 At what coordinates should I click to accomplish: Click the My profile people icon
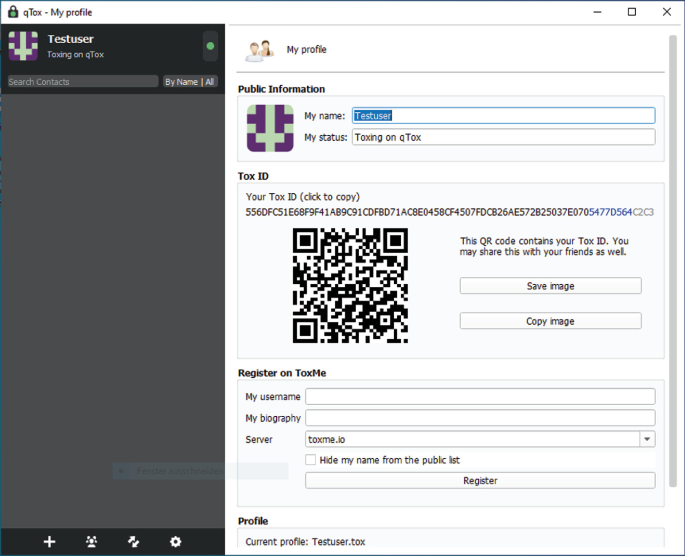[260, 50]
